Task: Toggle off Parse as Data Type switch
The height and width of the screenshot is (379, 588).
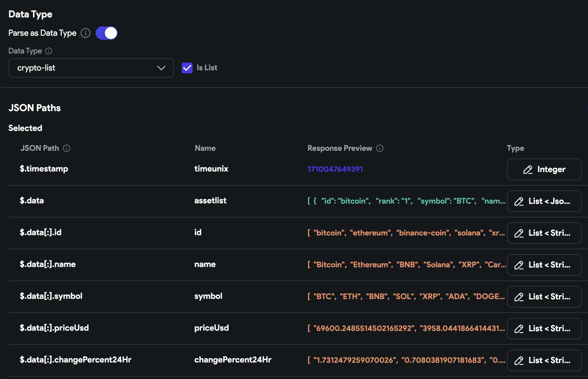Action: [x=106, y=33]
